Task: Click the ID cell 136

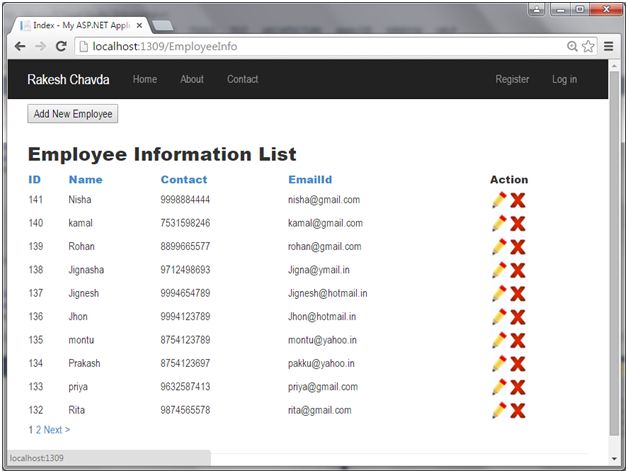Action: tap(36, 316)
